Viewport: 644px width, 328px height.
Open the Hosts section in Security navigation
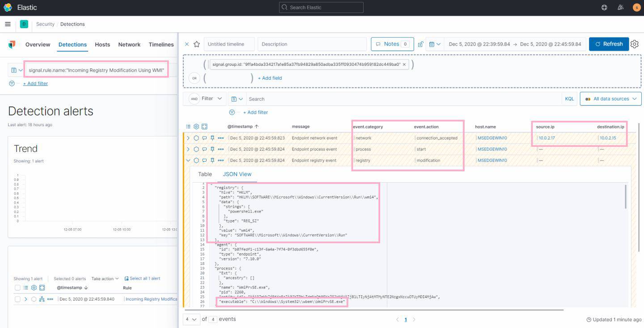click(x=102, y=44)
